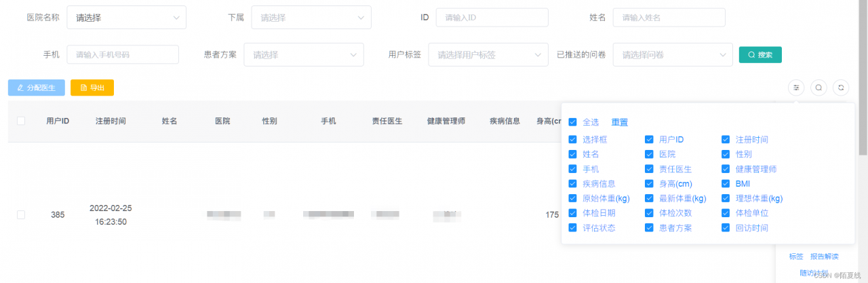Open the 患者方案 select box

[x=304, y=55]
